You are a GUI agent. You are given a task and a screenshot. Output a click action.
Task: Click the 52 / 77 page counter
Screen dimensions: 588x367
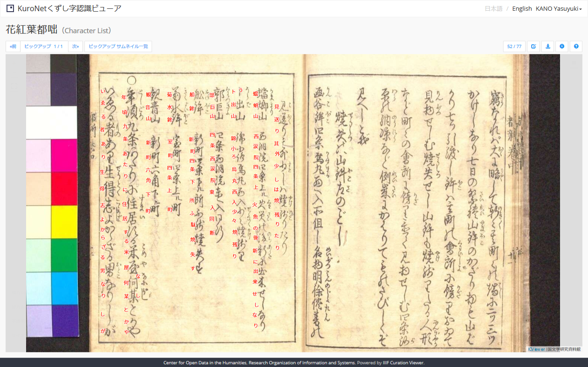514,47
